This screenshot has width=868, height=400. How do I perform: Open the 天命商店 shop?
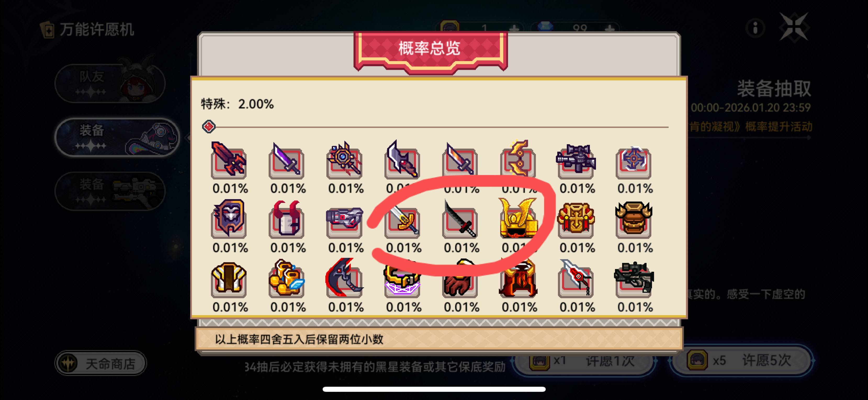pyautogui.click(x=100, y=363)
